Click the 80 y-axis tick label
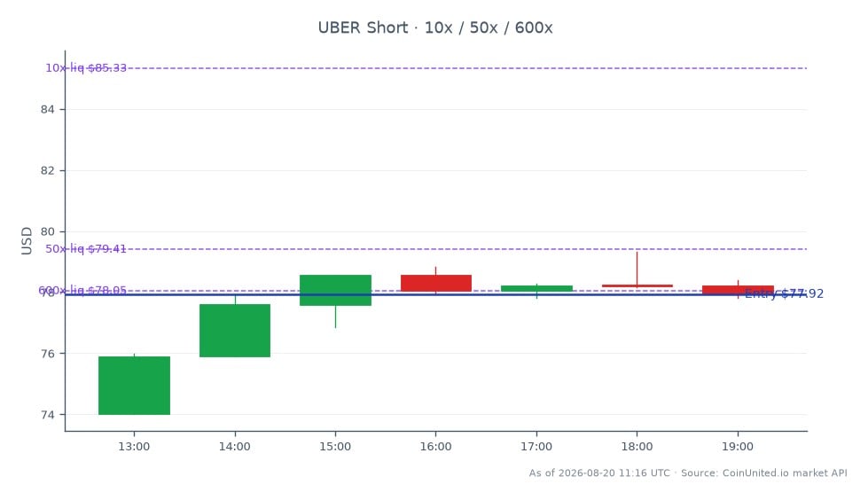This screenshot has width=868, height=500. click(x=48, y=231)
